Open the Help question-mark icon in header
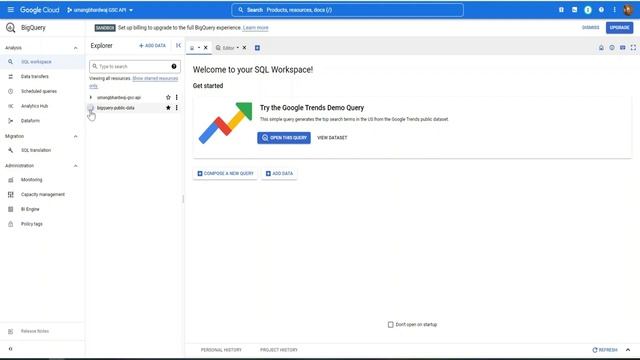 (x=601, y=10)
